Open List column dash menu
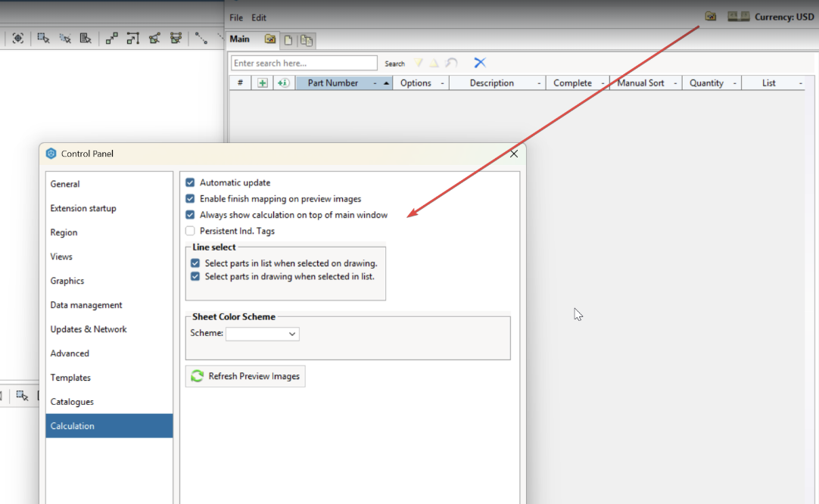 [x=800, y=83]
